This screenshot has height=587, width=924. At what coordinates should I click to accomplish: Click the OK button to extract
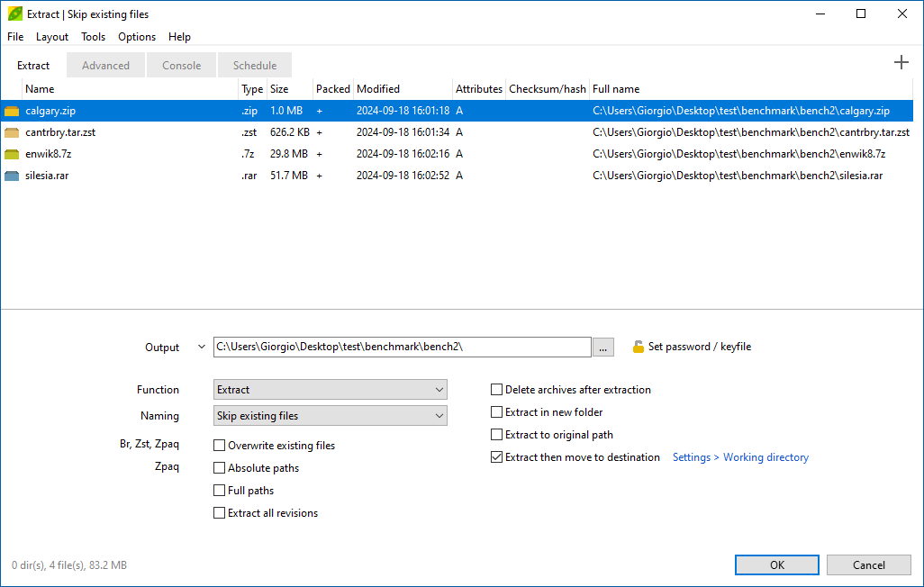[776, 564]
